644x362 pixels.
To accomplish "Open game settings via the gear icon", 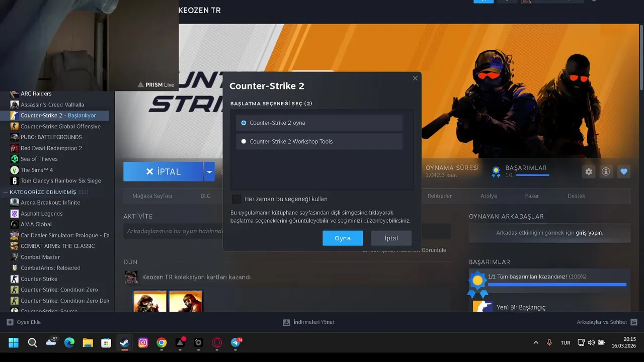I will [x=589, y=171].
